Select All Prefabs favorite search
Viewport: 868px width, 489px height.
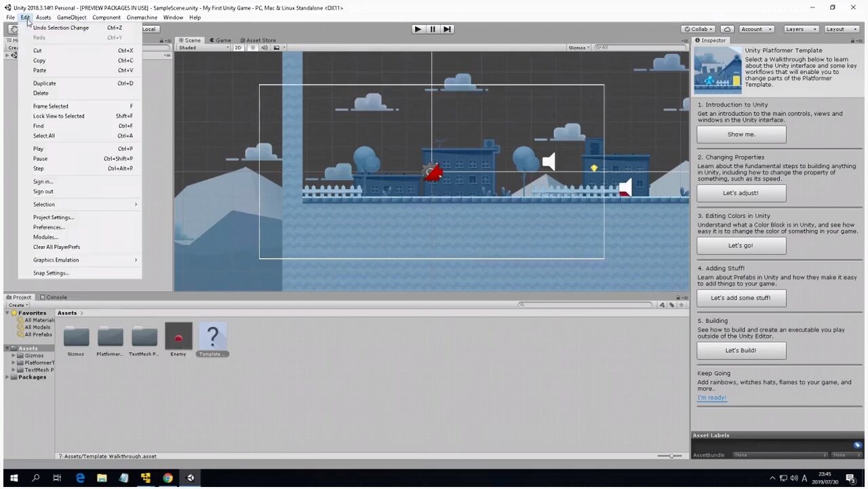point(35,334)
